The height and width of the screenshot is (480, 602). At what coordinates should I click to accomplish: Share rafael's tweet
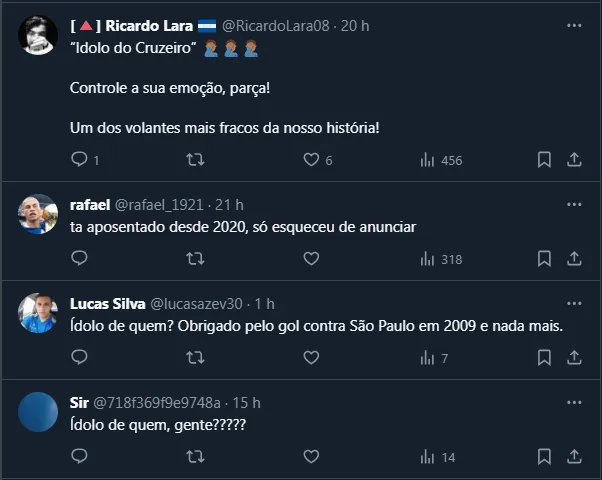point(574,258)
